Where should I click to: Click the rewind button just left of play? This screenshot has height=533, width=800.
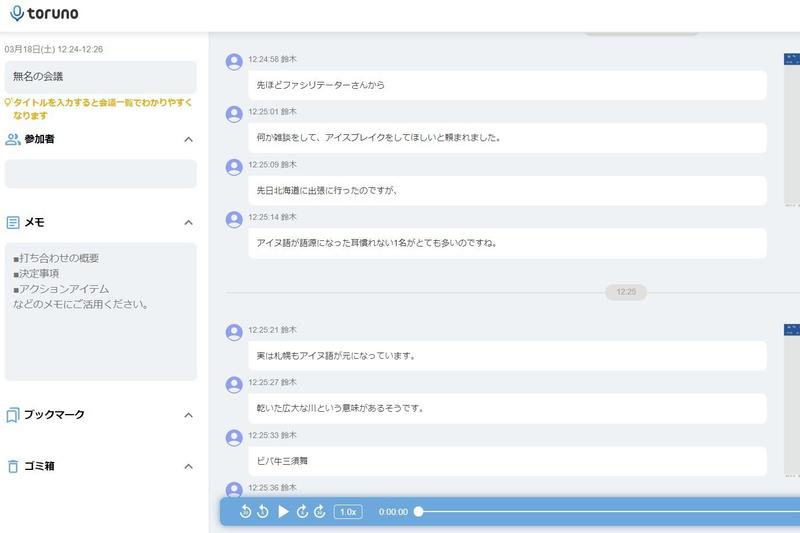[x=263, y=512]
